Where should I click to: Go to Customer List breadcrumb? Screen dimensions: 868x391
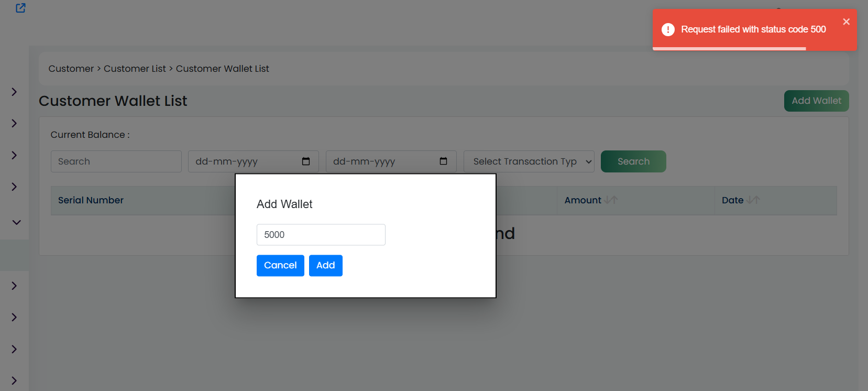tap(135, 69)
